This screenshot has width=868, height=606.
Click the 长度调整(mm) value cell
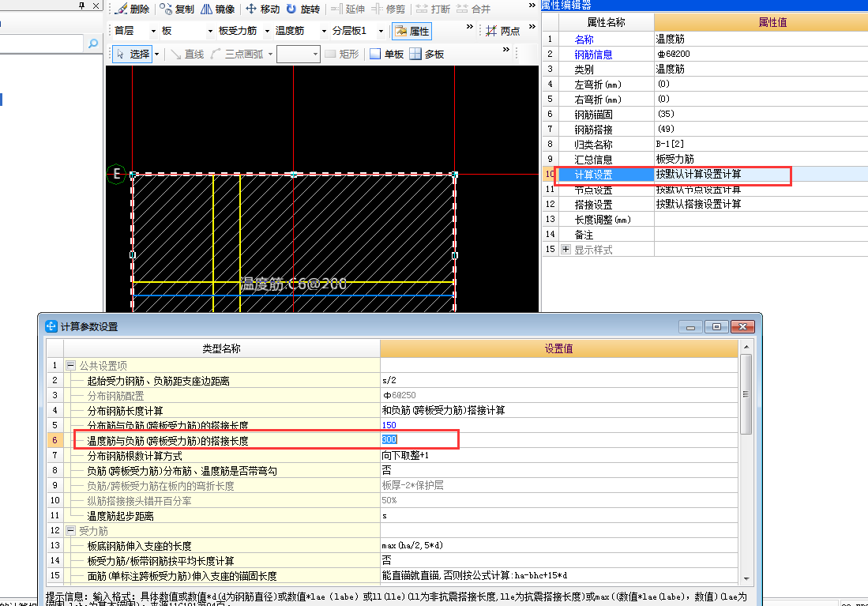tap(761, 220)
